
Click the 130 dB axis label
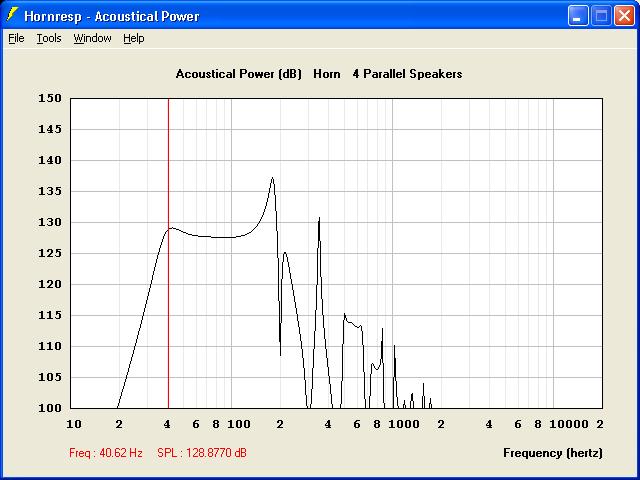coord(50,222)
